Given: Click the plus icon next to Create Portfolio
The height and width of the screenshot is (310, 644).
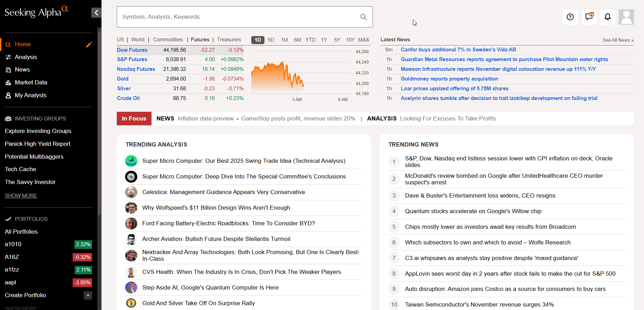Looking at the screenshot, I should 88,295.
